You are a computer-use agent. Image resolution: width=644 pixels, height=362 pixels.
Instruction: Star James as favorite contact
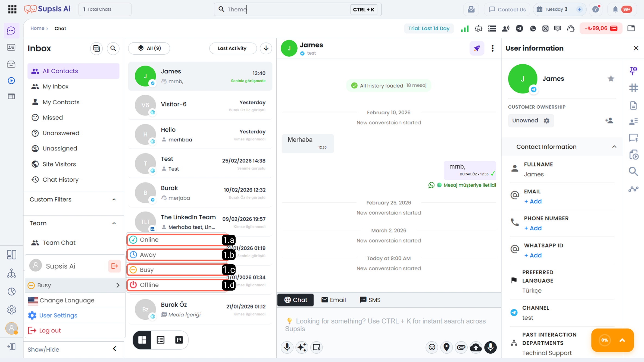611,78
